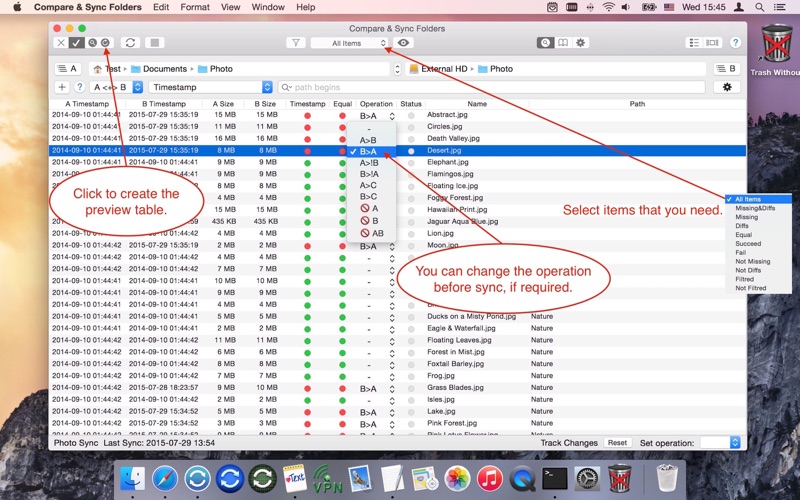Click the red Timestamp dot for Abstract.jpg
Screen dimensions: 800x500
click(307, 116)
